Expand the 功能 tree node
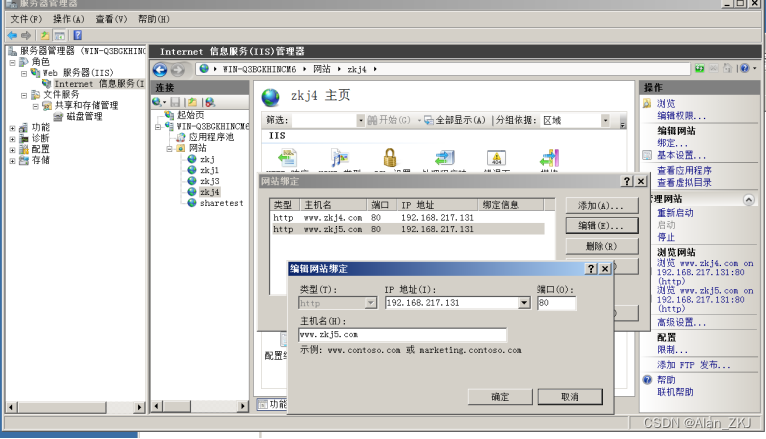This screenshot has width=766, height=439. click(x=12, y=128)
